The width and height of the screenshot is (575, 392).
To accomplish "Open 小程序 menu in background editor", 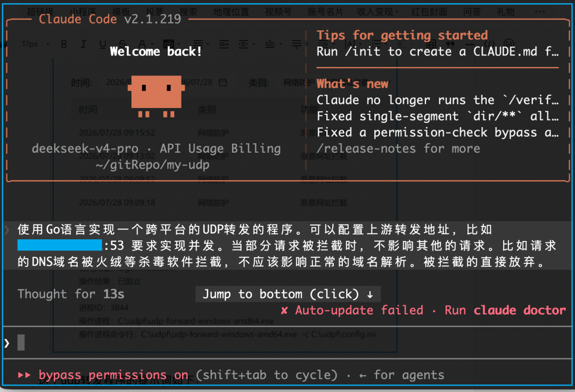I will coord(83,12).
